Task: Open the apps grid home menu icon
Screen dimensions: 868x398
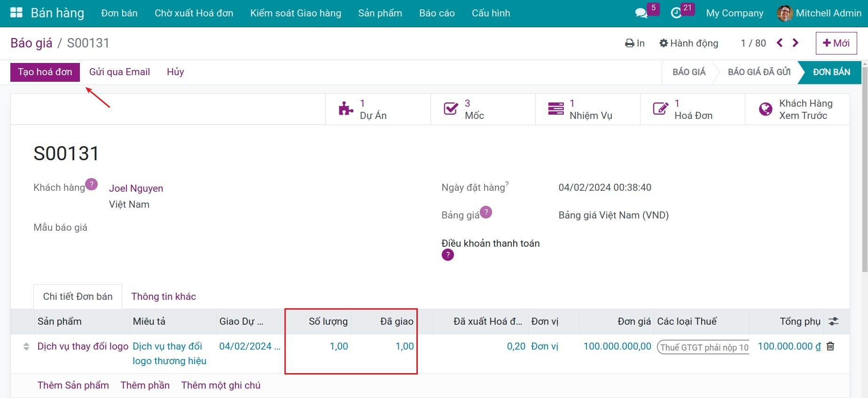Action: point(16,13)
